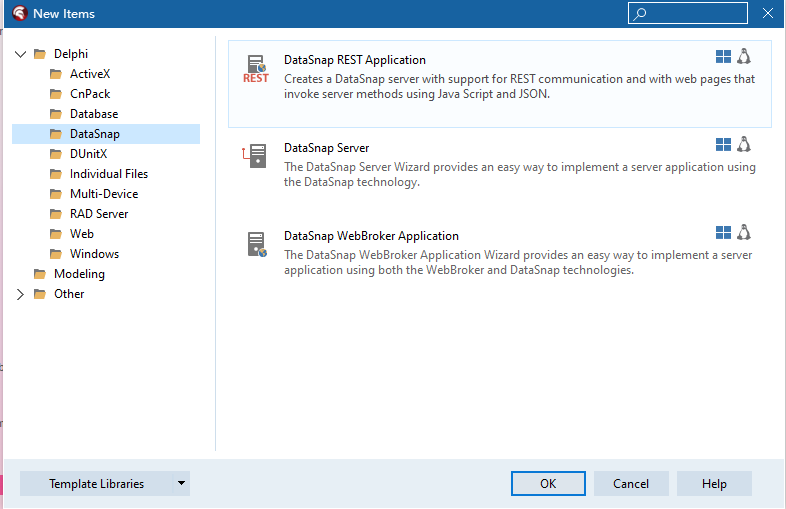Image resolution: width=786 pixels, height=509 pixels.
Task: Select the Multi-Device category
Action: 104,194
